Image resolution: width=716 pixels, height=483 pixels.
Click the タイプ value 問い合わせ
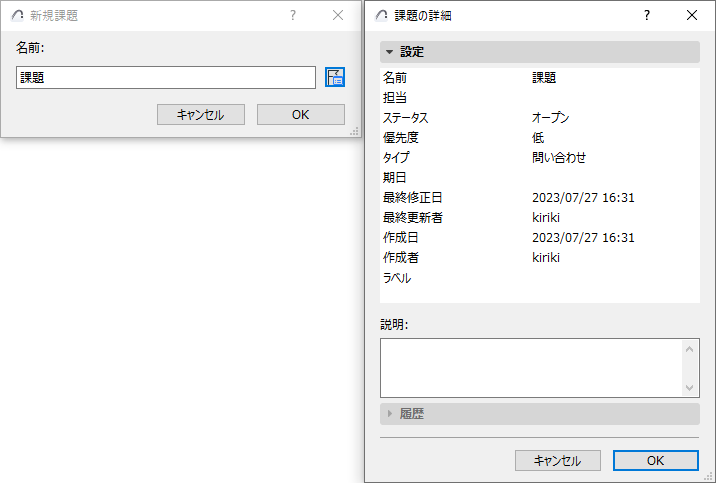pos(559,158)
